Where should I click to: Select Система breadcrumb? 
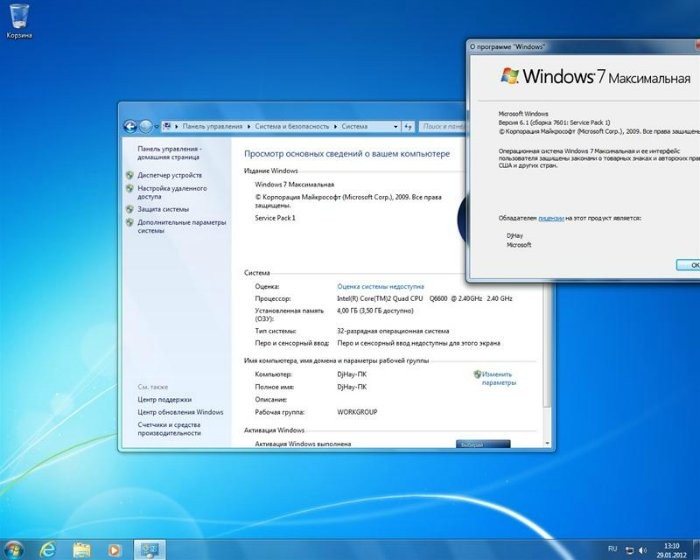(x=354, y=127)
